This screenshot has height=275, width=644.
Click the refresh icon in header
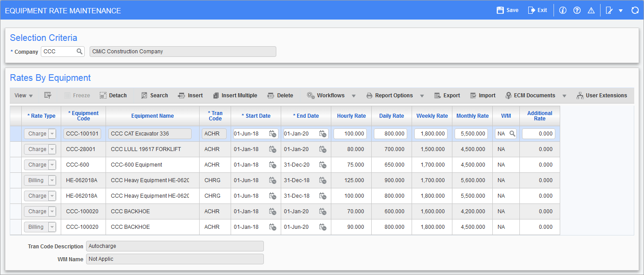(x=635, y=10)
